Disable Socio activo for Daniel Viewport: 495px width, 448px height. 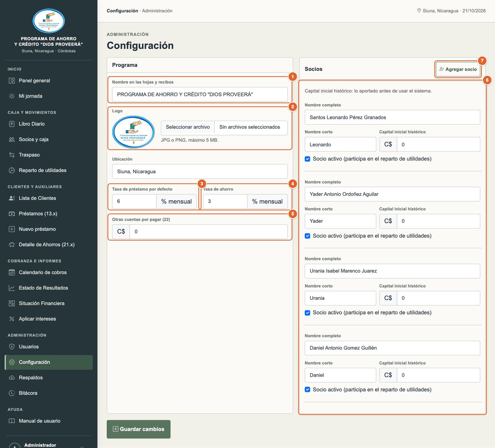coord(308,390)
